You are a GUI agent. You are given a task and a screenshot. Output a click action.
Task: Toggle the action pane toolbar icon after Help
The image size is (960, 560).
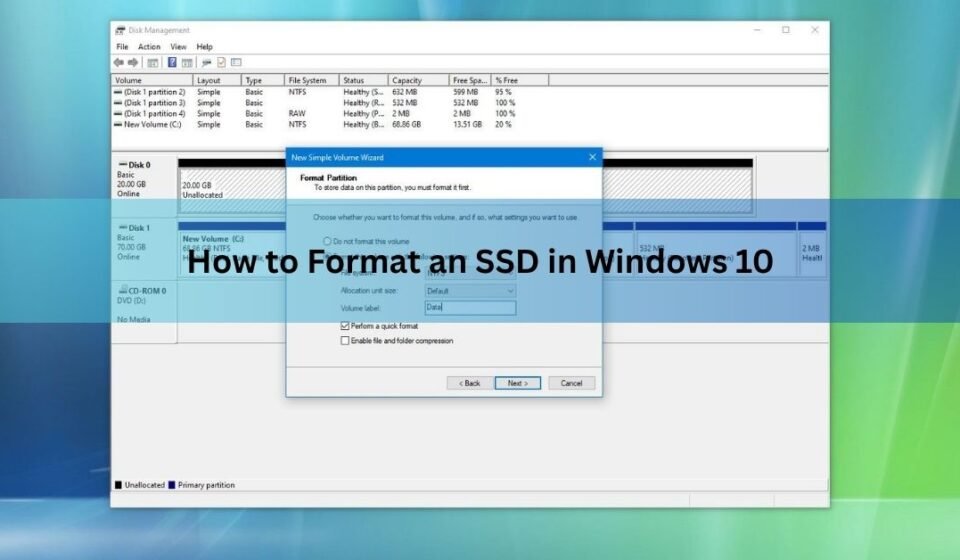pos(187,62)
